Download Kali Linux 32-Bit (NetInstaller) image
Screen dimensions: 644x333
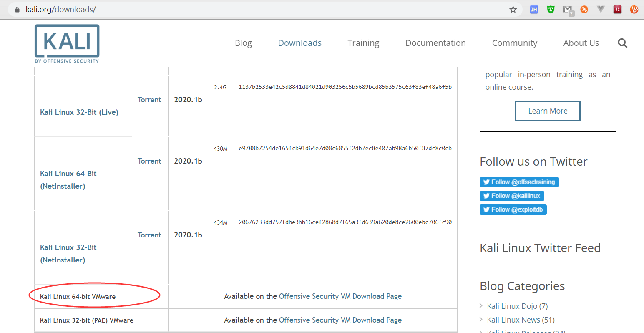pyautogui.click(x=68, y=254)
